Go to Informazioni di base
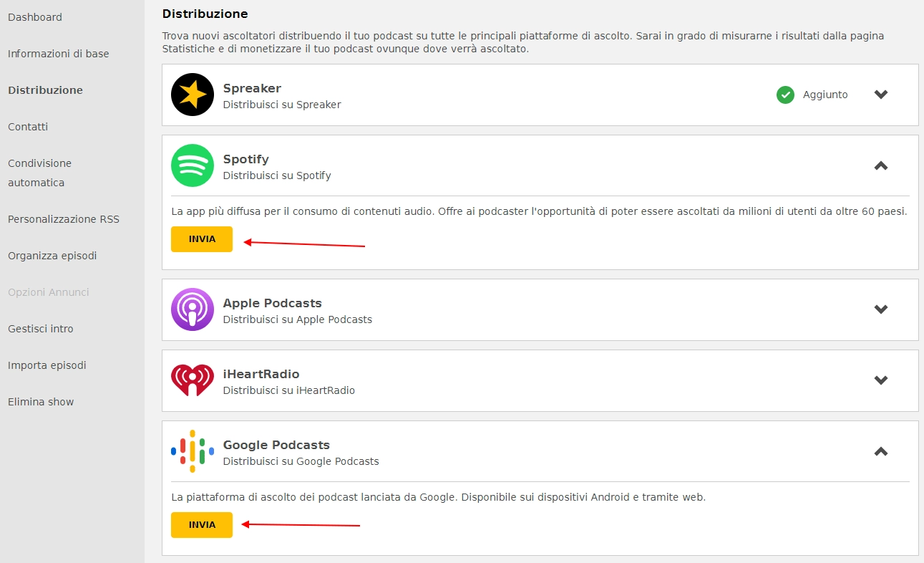 pos(59,54)
